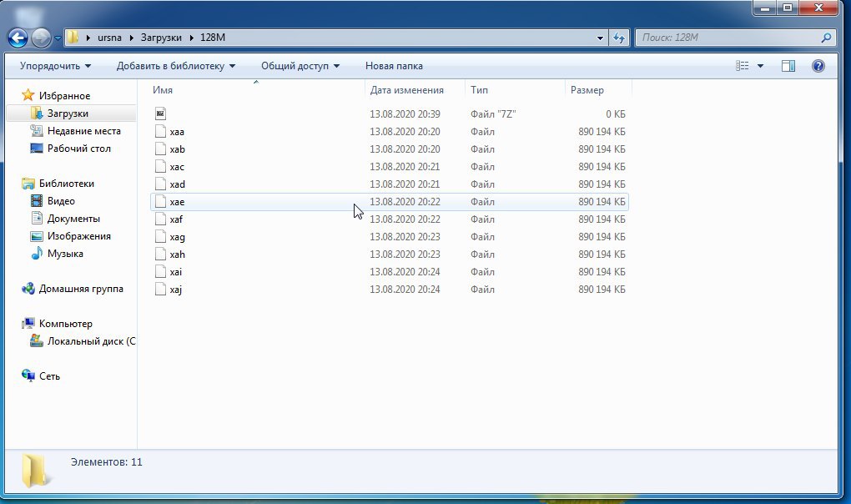The height and width of the screenshot is (504, 851).
Task: Select Избранное in navigation pane
Action: tap(64, 96)
